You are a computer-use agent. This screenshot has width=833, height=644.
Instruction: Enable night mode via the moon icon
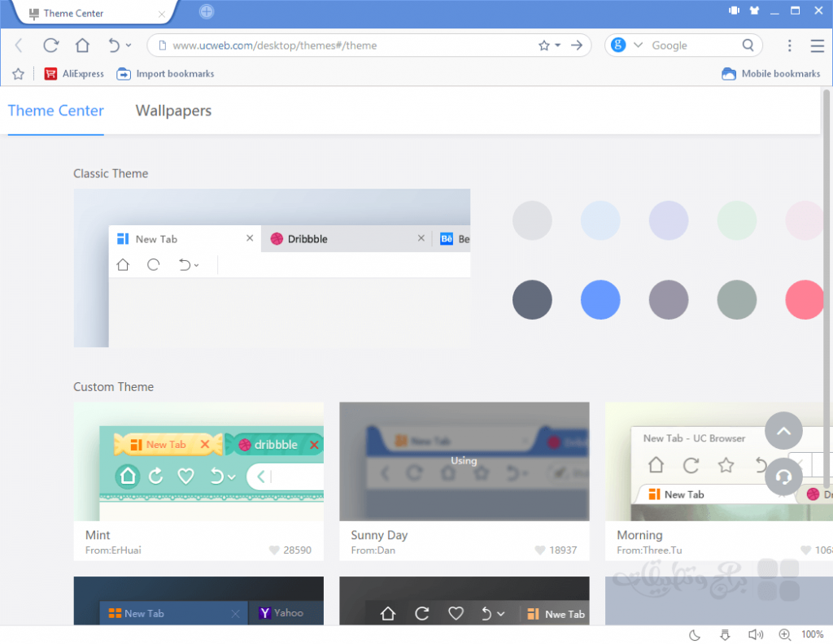pyautogui.click(x=694, y=634)
